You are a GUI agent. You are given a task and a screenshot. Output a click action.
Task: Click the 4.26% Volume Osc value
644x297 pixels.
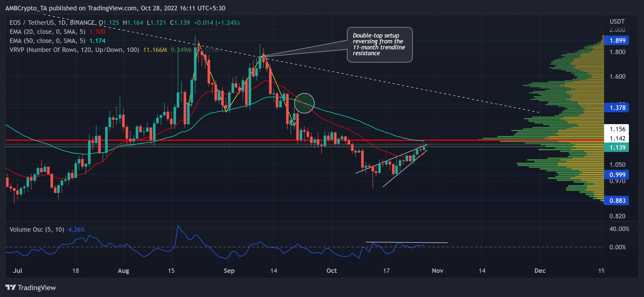pos(76,230)
